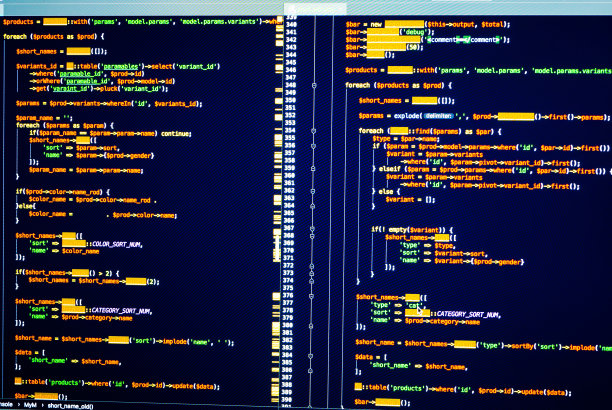Image resolution: width=612 pixels, height=410 pixels.
Task: Fold the elseif block at line 359
Action: tap(314, 168)
